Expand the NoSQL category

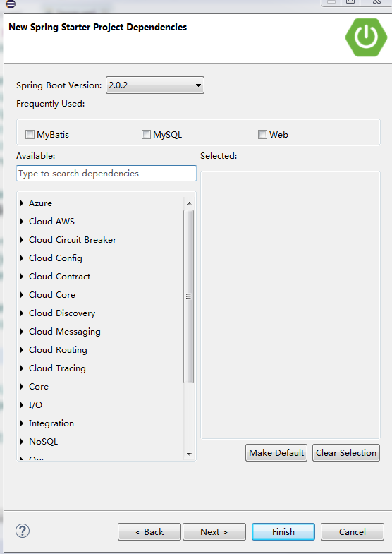tap(22, 442)
